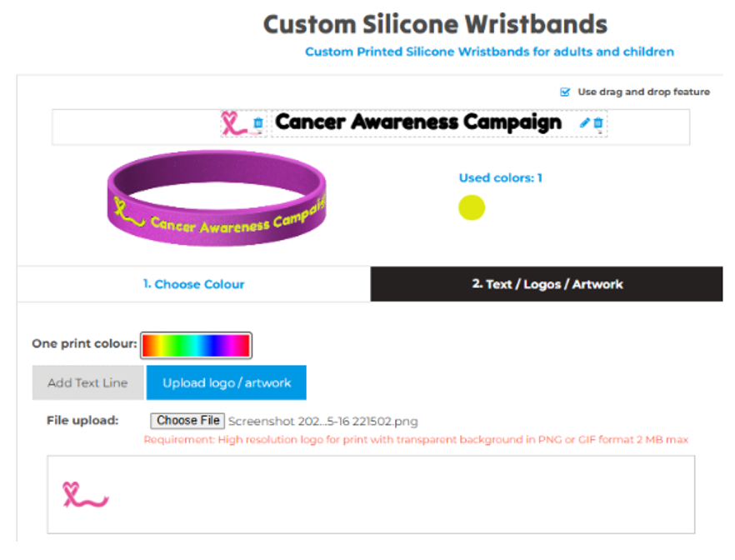Click the Custom Silicone Wristbands heading
The width and height of the screenshot is (735, 560).
click(435, 24)
